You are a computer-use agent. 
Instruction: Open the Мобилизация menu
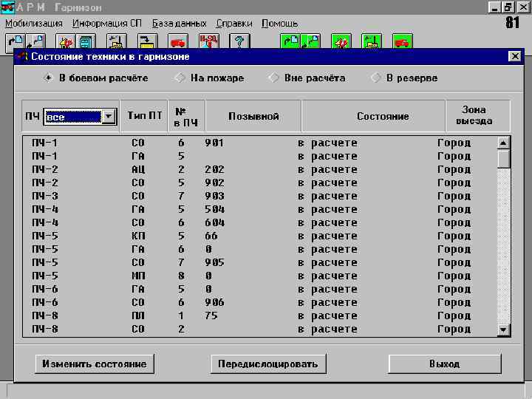[x=34, y=24]
